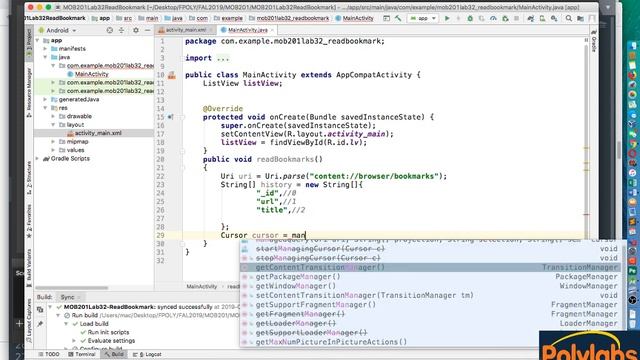Viewport: 640px width, 360px height.
Task: Open the Gradle side tool window
Action: tap(593, 41)
